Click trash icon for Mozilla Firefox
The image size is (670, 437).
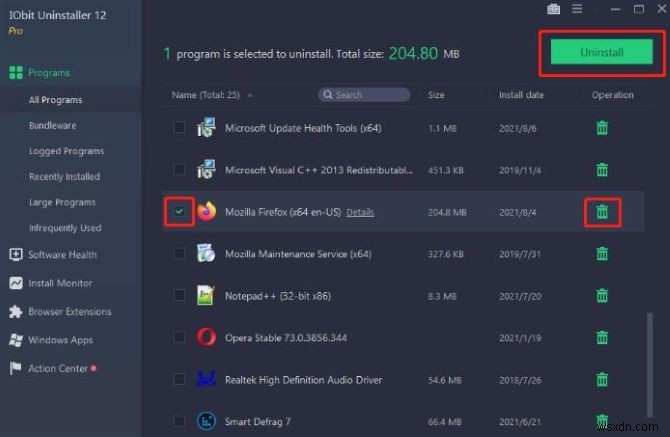tap(602, 211)
